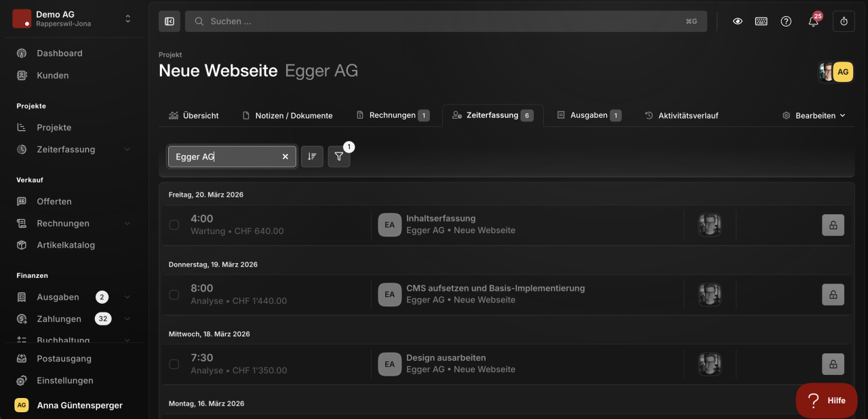Clear the Egger AG filter field

pyautogui.click(x=285, y=157)
